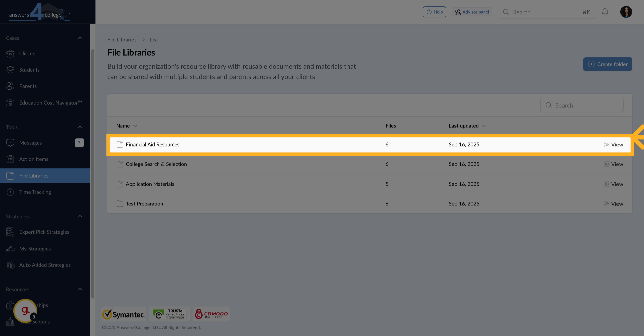
Task: Click the Test Preparation folder icon
Action: click(120, 204)
